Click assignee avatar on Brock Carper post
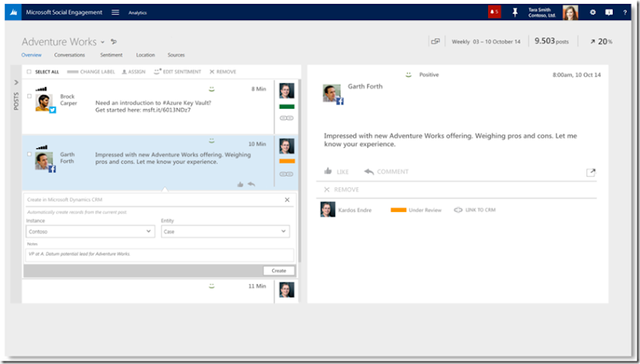The image size is (640, 364). coord(286,90)
